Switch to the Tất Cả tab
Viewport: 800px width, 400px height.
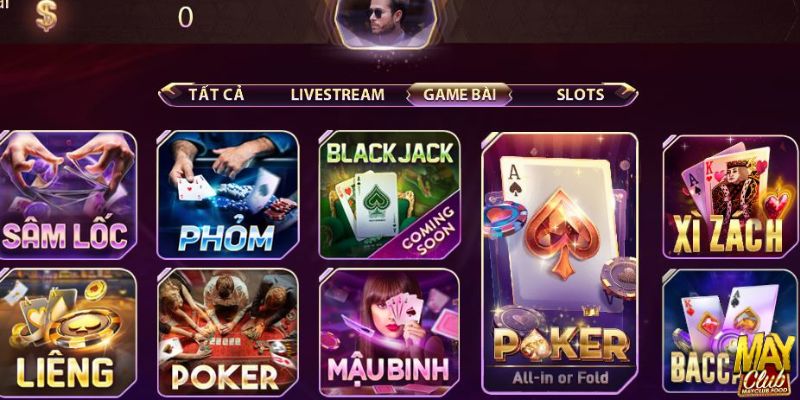[x=217, y=94]
